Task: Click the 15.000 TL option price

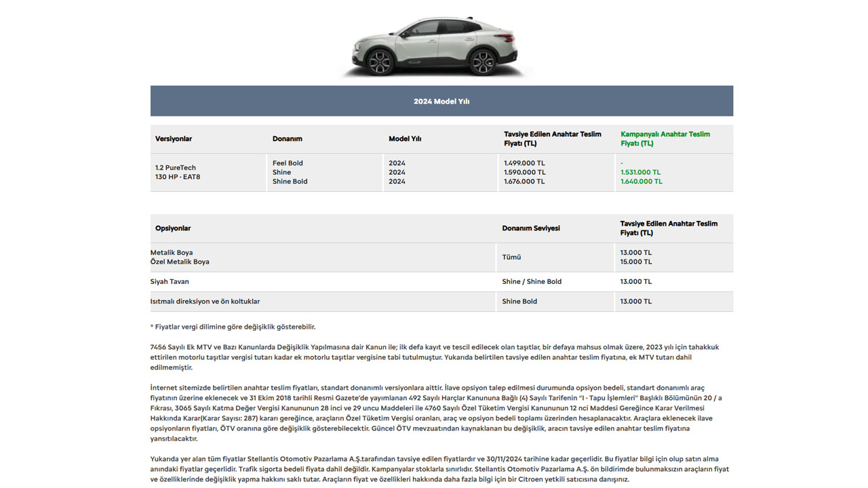Action: [x=636, y=262]
